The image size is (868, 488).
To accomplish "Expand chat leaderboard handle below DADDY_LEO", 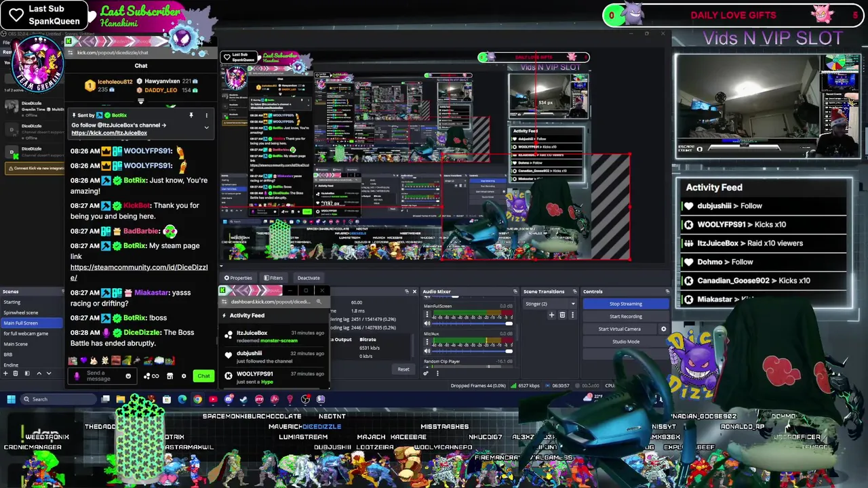I will [141, 101].
